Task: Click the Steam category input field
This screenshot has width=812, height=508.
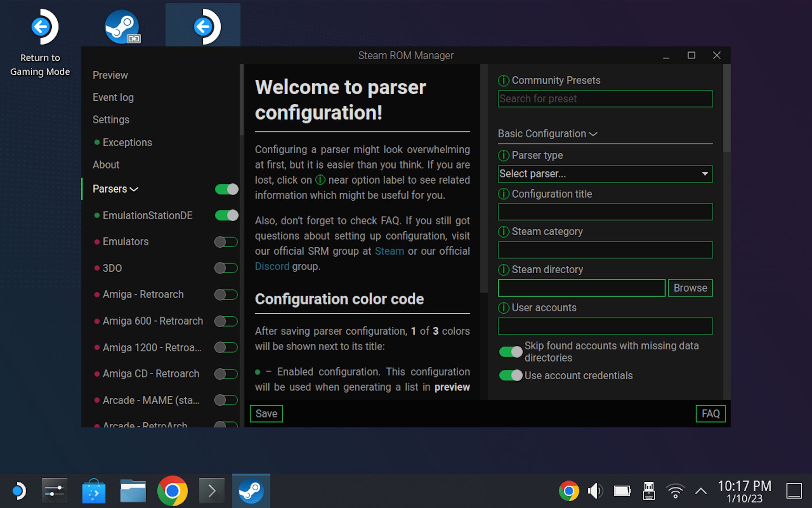Action: (x=605, y=250)
